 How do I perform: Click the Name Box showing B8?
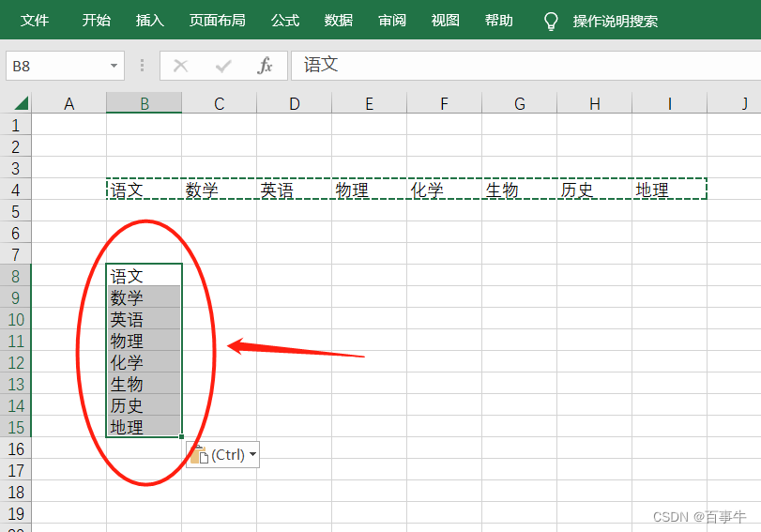65,66
